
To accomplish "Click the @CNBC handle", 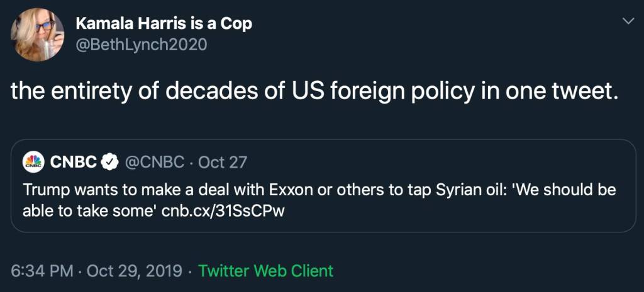I will click(x=153, y=163).
